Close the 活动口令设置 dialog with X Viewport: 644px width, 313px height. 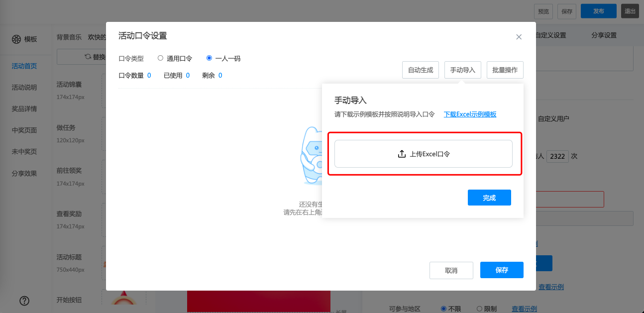519,37
